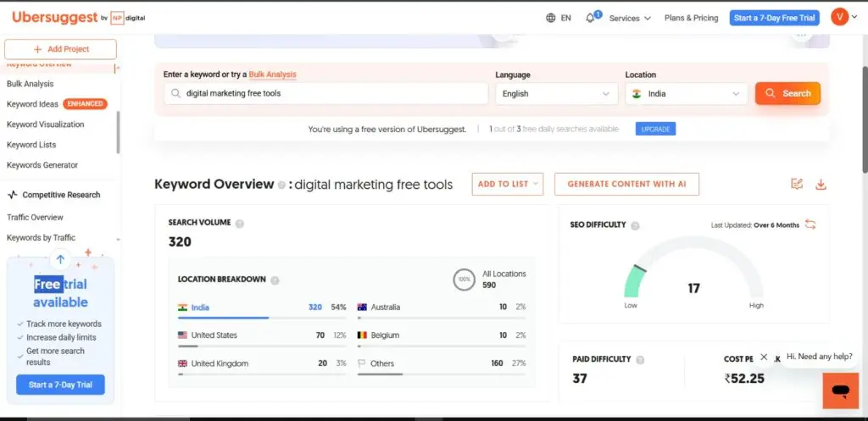Click the orange Search button
This screenshot has height=421, width=868.
pyautogui.click(x=787, y=93)
